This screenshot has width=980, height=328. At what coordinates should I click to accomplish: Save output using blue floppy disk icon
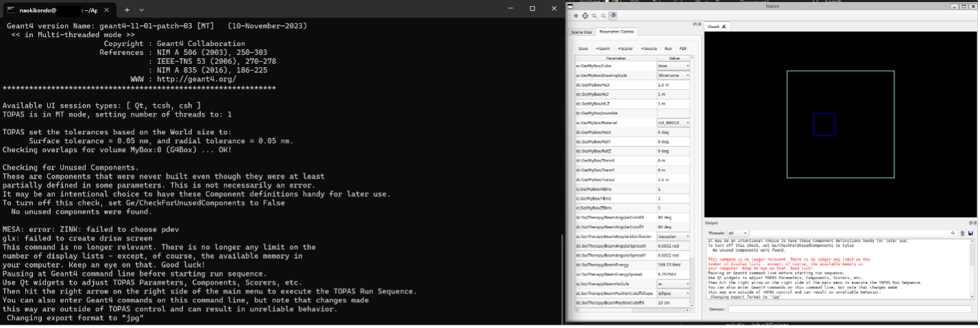tap(970, 234)
